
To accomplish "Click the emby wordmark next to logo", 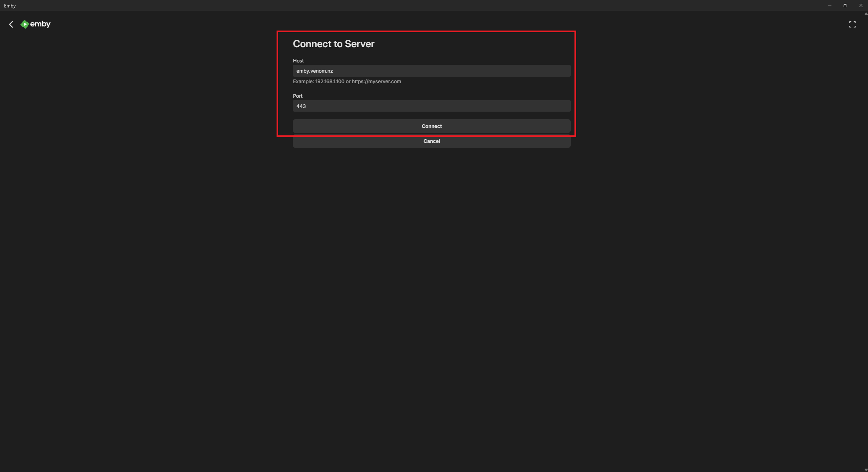I will point(40,24).
